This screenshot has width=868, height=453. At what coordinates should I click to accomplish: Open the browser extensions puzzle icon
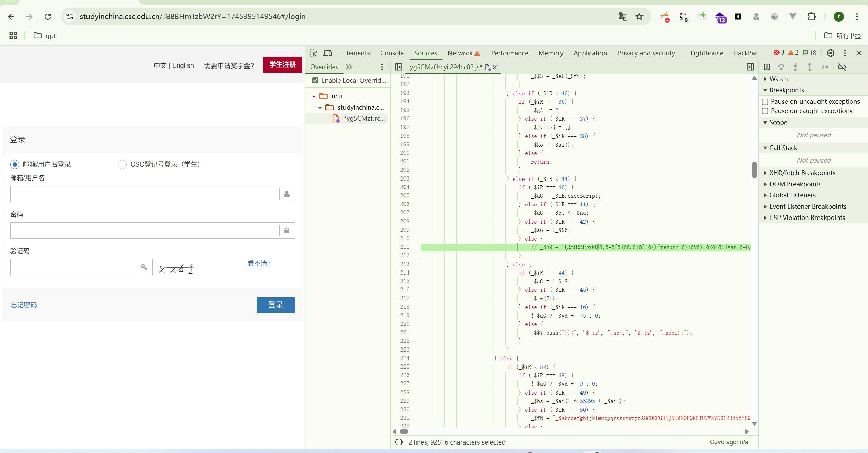pos(811,16)
